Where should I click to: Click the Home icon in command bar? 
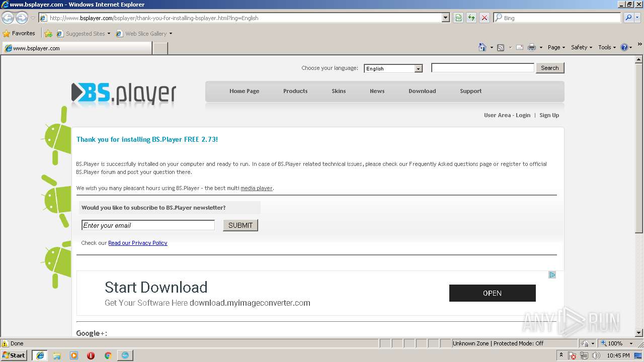(x=482, y=47)
